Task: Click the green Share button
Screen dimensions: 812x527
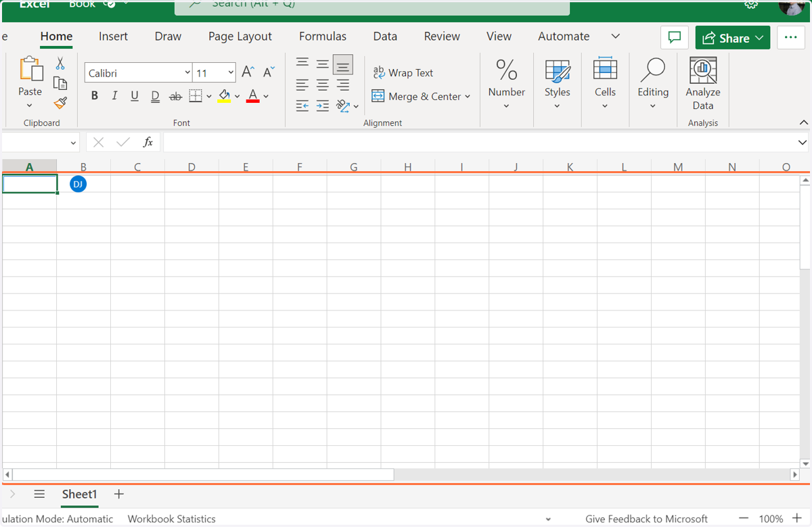Action: point(733,38)
